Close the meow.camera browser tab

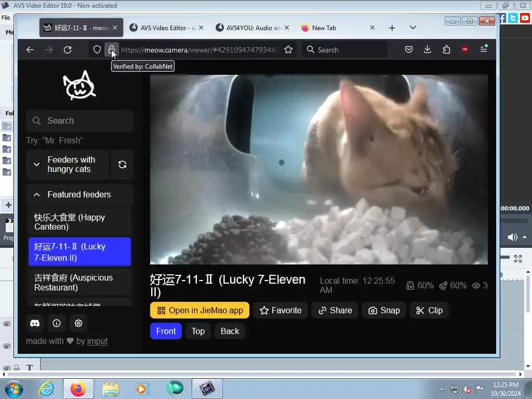pos(115,28)
